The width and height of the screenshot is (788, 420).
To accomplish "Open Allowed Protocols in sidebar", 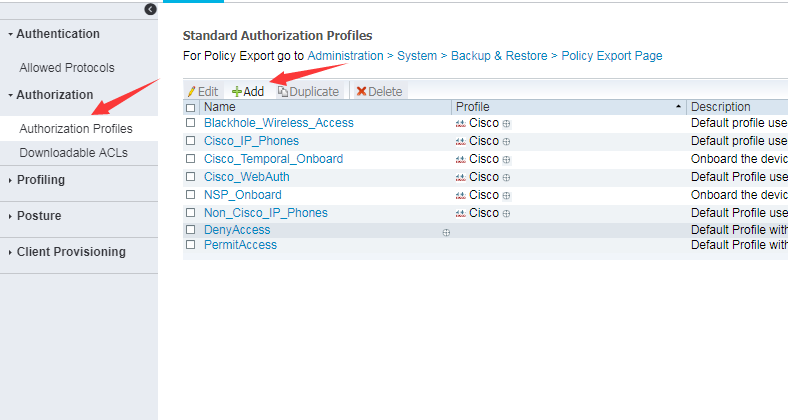I will click(x=67, y=68).
